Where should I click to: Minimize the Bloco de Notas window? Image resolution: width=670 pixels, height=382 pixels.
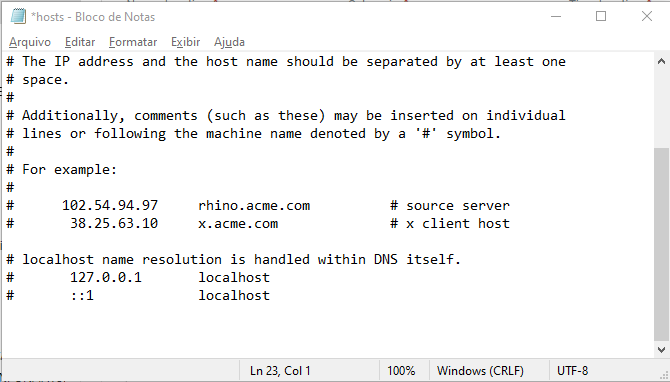556,16
